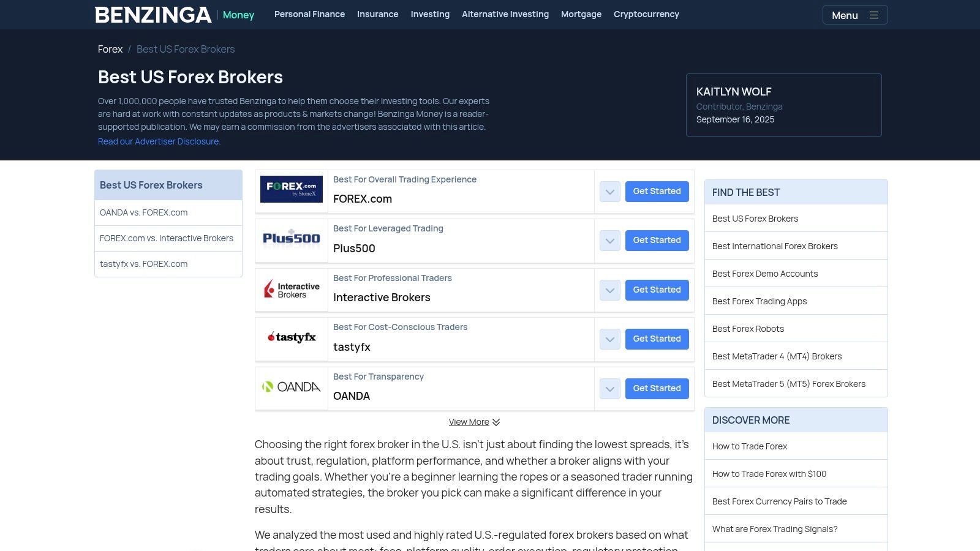Select Best Forex Robots sidebar link
This screenshot has height=551, width=980.
(748, 329)
